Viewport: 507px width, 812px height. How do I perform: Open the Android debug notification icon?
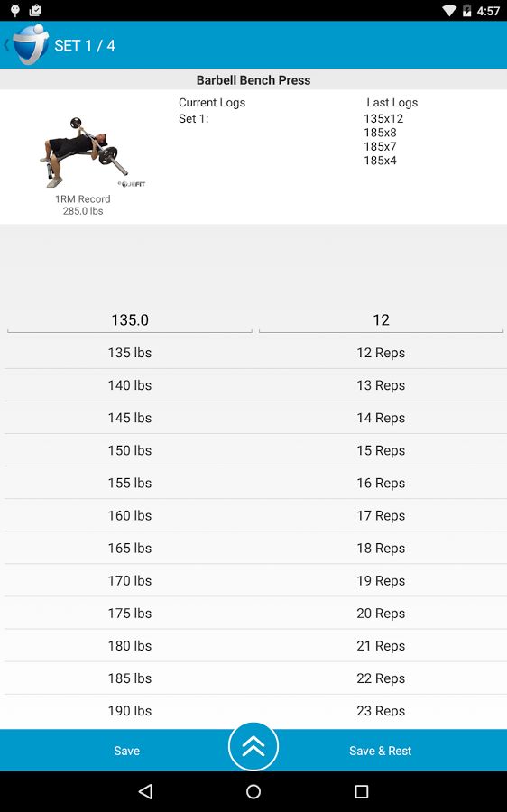[15, 10]
